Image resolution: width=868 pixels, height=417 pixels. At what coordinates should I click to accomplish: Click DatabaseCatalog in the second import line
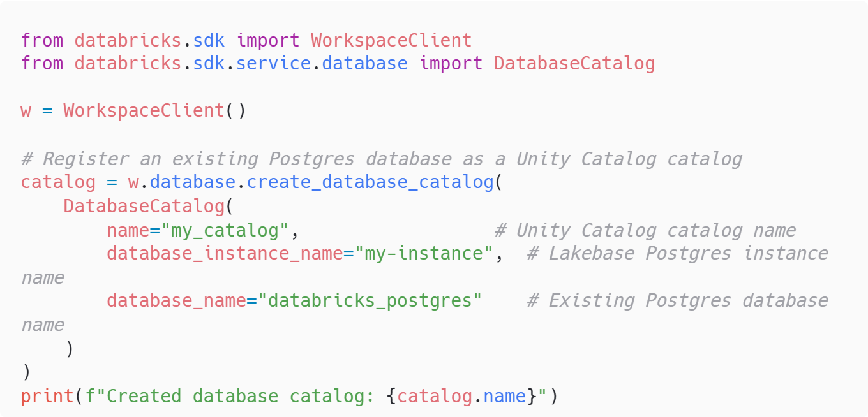[574, 64]
